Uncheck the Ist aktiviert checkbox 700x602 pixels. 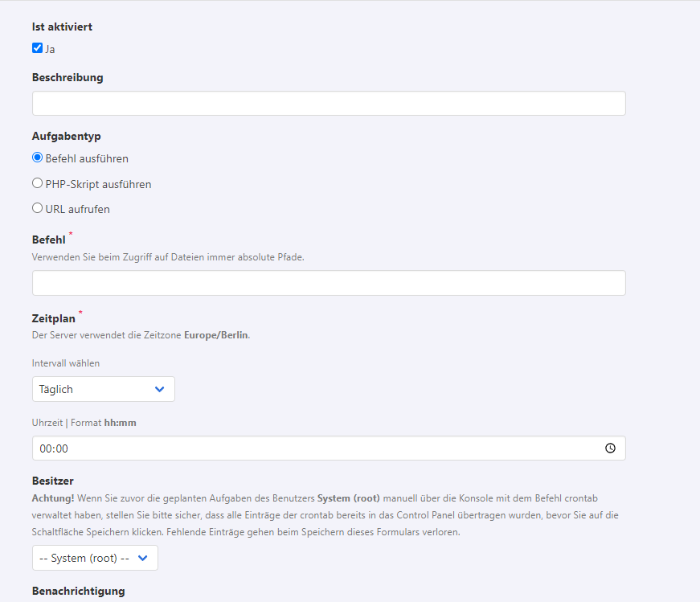[x=37, y=48]
